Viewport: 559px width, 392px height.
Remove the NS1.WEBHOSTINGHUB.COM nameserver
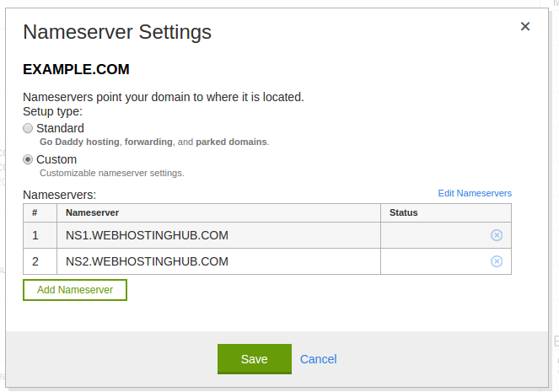coord(497,235)
